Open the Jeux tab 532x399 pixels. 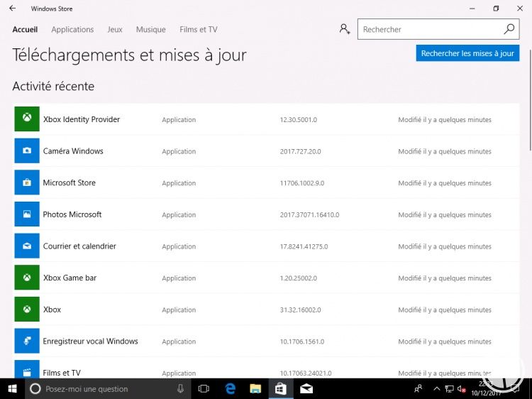coord(115,30)
